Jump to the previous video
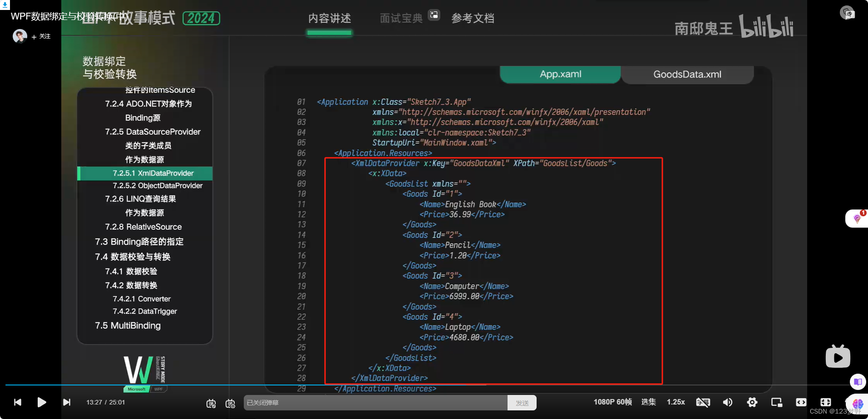The image size is (868, 419). tap(18, 402)
